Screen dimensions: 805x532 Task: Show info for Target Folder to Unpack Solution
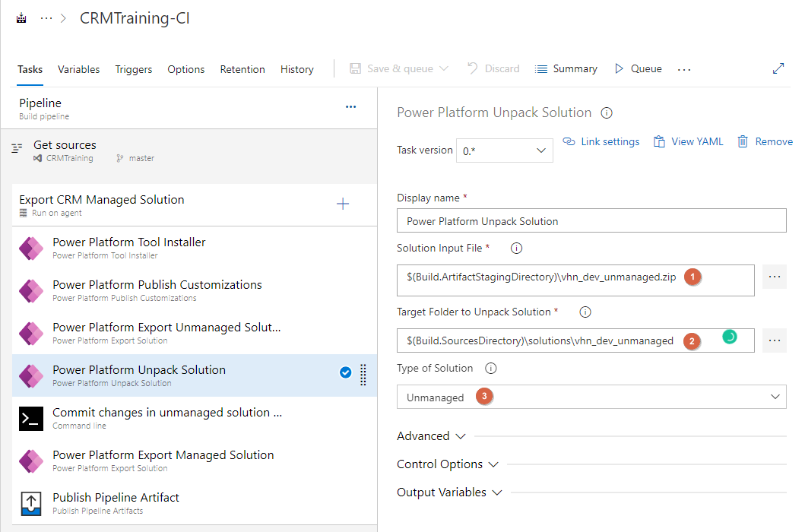[x=585, y=312]
